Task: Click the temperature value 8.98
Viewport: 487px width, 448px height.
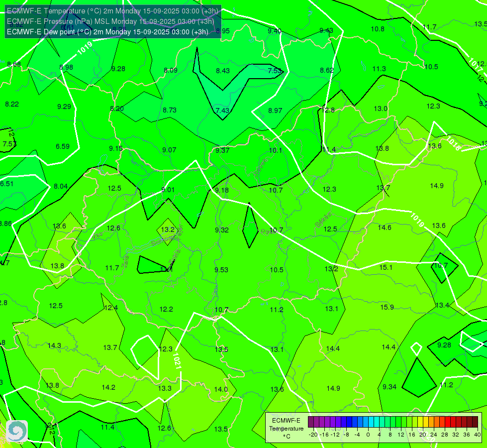Action: 66,67
